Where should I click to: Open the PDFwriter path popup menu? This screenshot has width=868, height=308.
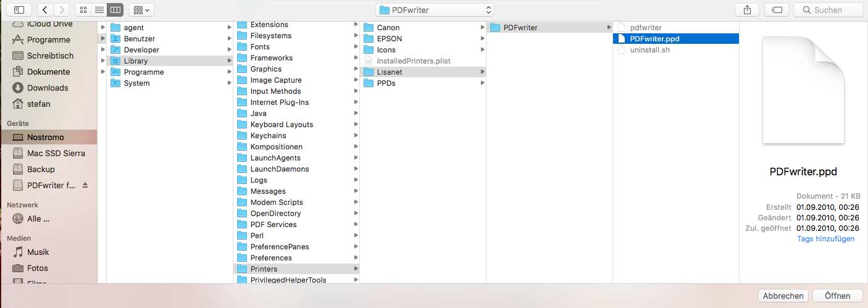(435, 10)
